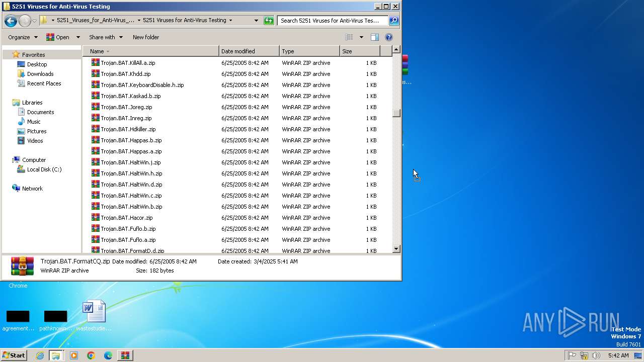Select Computer in navigation pane

coord(34,160)
